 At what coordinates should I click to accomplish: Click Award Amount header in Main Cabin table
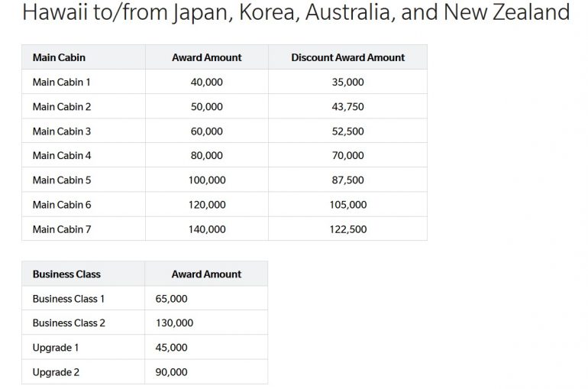point(206,57)
